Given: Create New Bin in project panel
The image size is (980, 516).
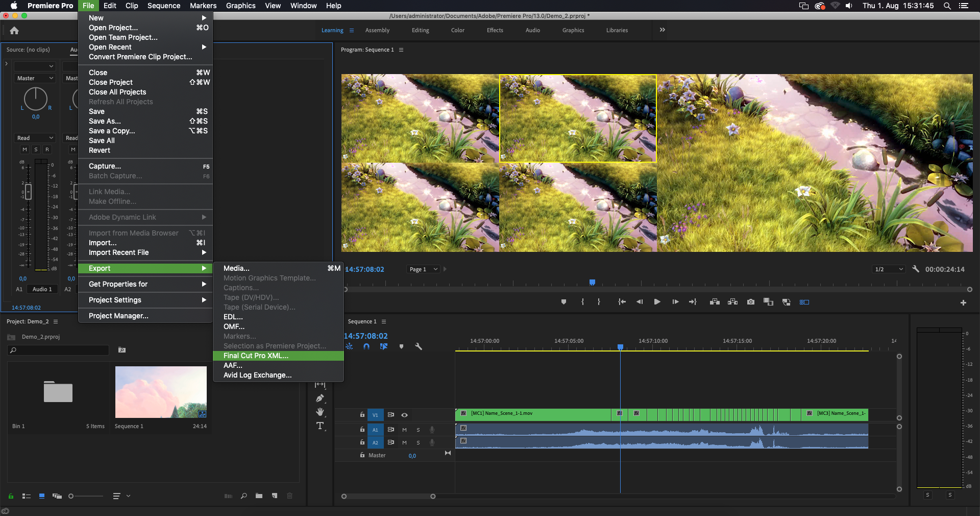Looking at the screenshot, I should 259,496.
